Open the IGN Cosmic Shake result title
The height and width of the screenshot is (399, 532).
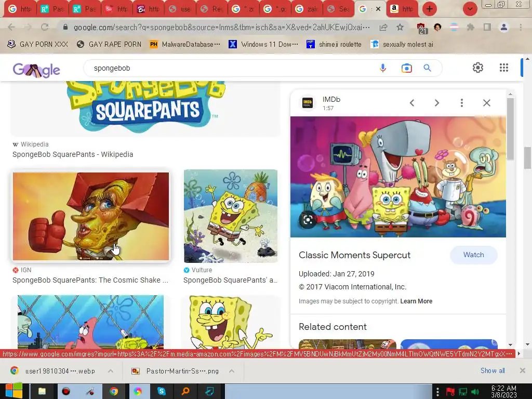tap(90, 280)
